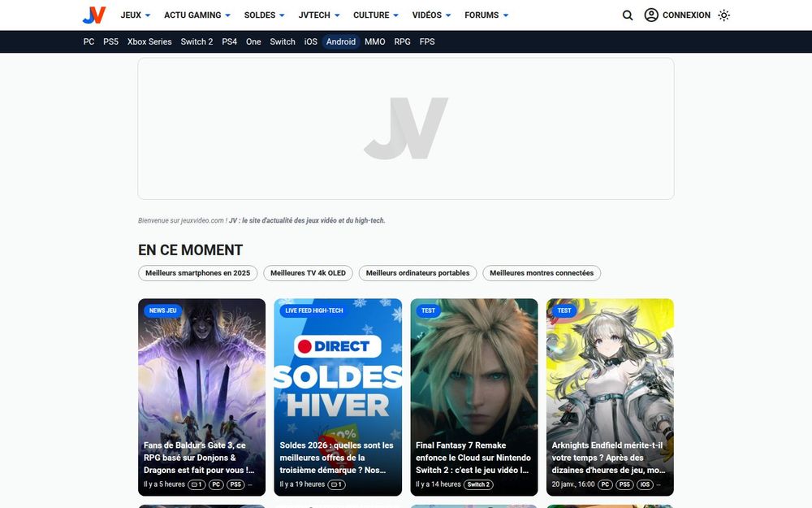
Task: Click the TEST badge on Arknights card
Action: 564,310
